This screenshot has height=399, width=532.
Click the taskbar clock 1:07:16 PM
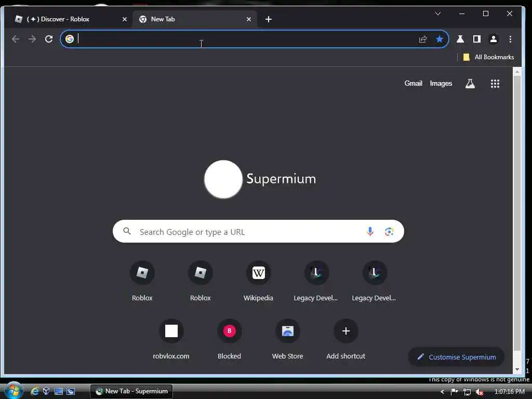tap(510, 392)
